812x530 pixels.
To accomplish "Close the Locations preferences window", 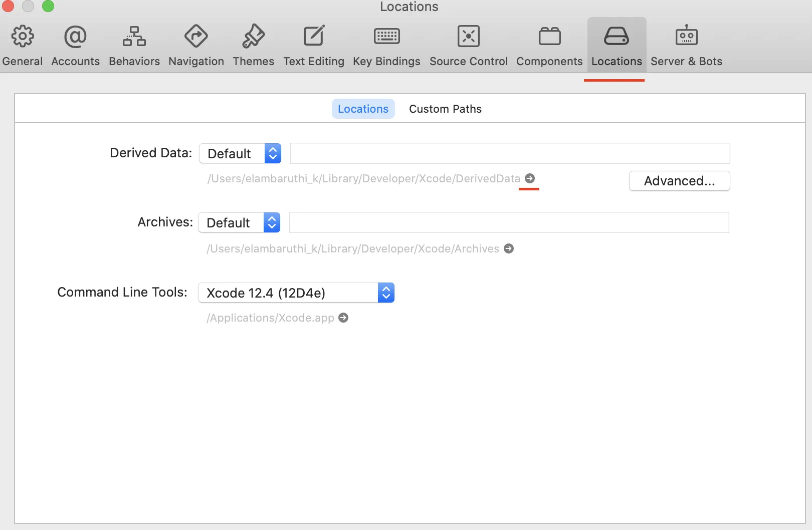I will tap(8, 6).
